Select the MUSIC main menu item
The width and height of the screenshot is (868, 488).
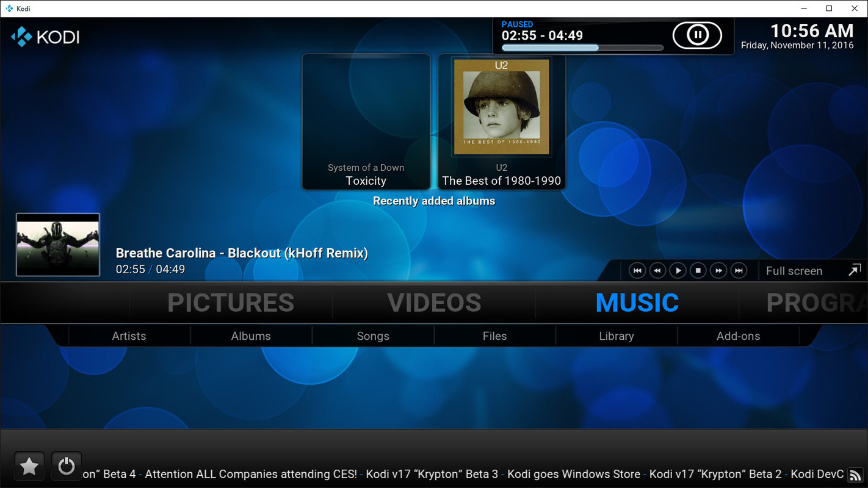tap(637, 303)
